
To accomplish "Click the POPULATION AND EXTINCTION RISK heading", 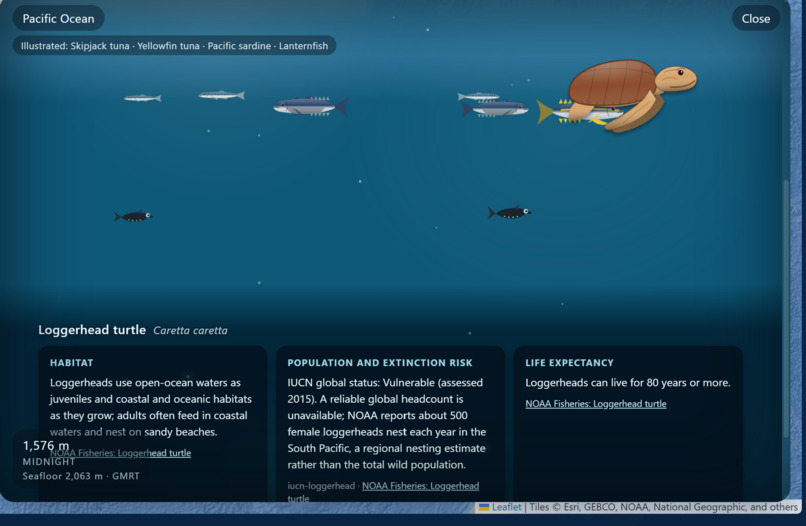I will point(380,362).
